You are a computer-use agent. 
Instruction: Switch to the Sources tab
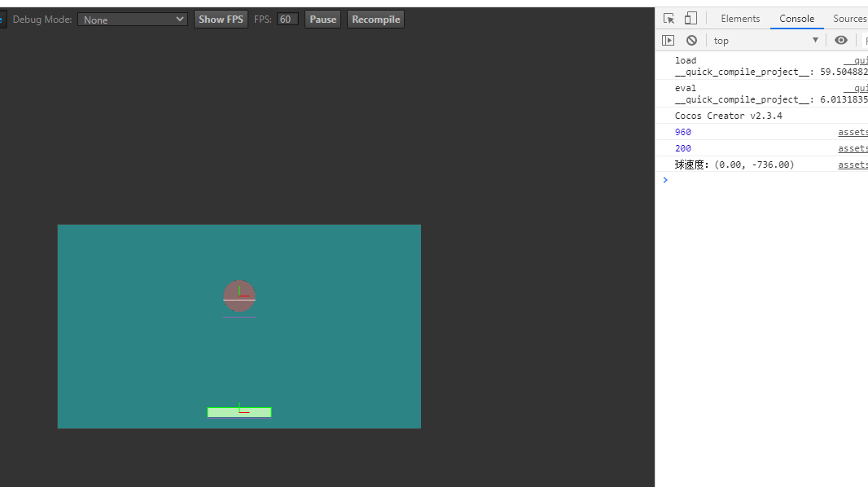click(850, 18)
